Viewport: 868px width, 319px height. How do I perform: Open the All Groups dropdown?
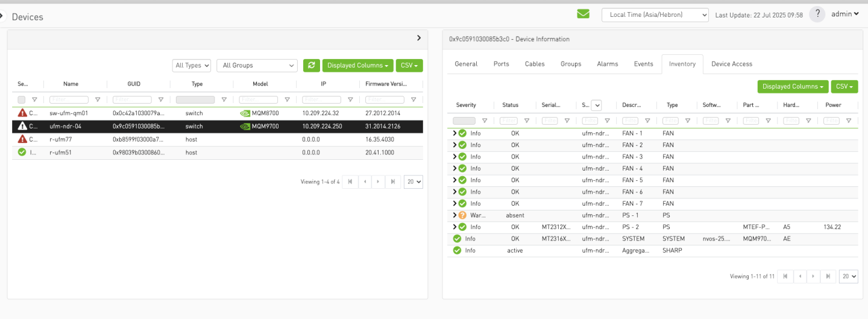[257, 65]
